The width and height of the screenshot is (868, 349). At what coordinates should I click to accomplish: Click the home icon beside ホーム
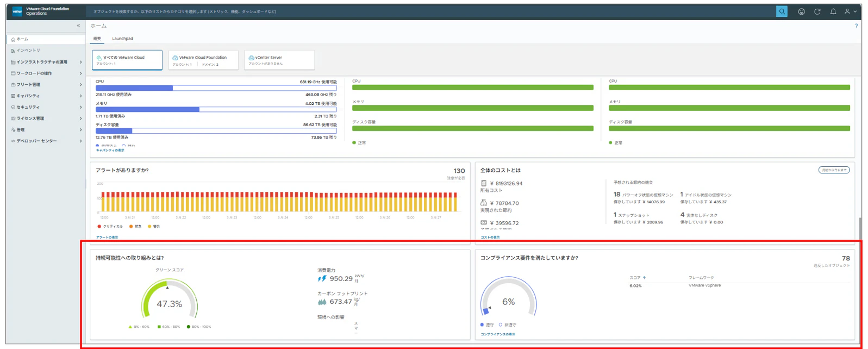point(13,39)
